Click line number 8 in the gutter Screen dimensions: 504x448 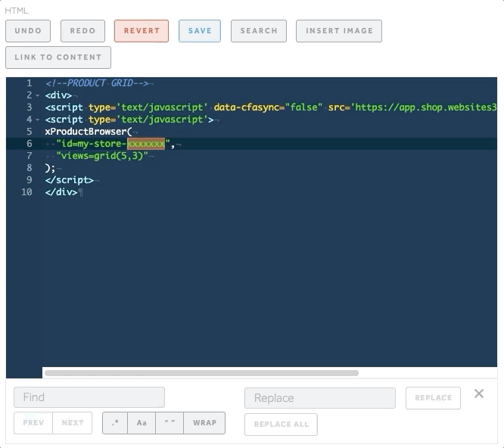tap(30, 168)
